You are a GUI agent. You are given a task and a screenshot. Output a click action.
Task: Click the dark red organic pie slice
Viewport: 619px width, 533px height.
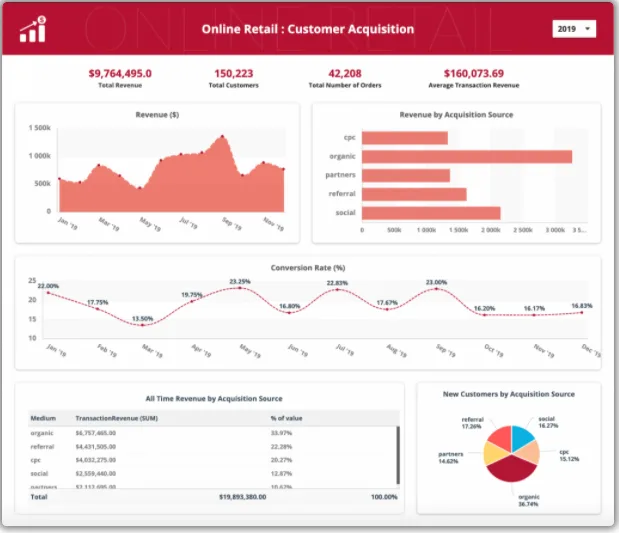(512, 469)
